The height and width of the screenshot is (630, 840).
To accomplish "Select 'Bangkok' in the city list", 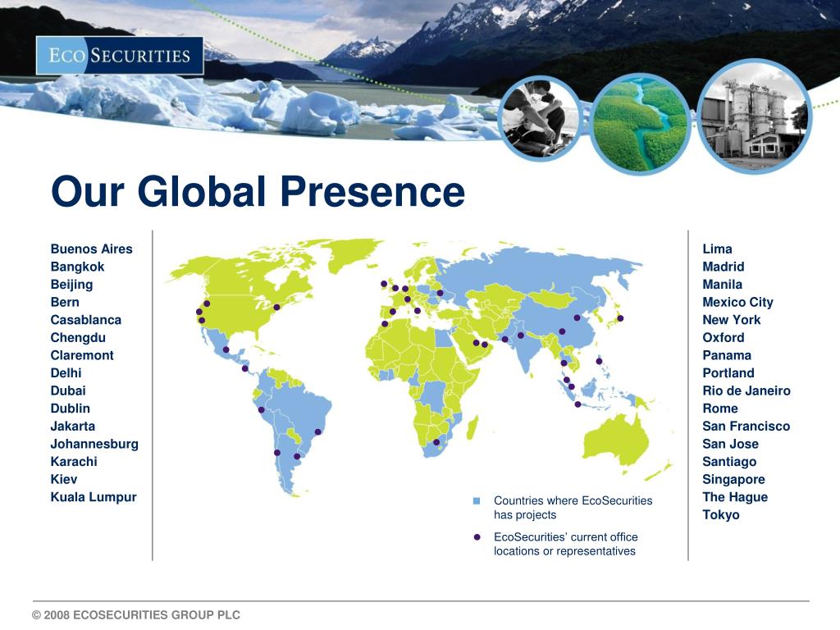I will 77,267.
